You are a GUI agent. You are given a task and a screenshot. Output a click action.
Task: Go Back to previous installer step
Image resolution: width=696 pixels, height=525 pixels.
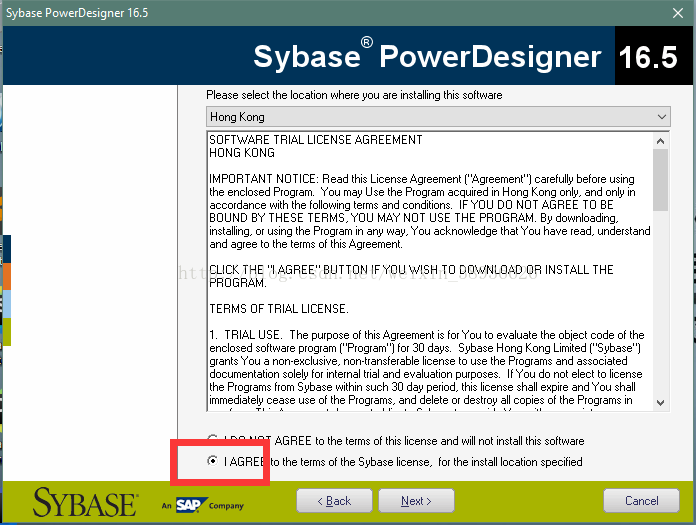334,501
